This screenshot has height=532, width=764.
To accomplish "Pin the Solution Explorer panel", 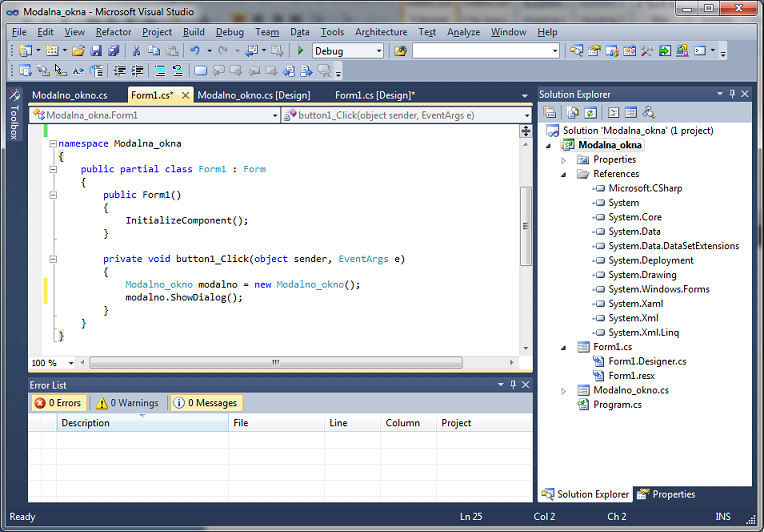I will coord(733,94).
